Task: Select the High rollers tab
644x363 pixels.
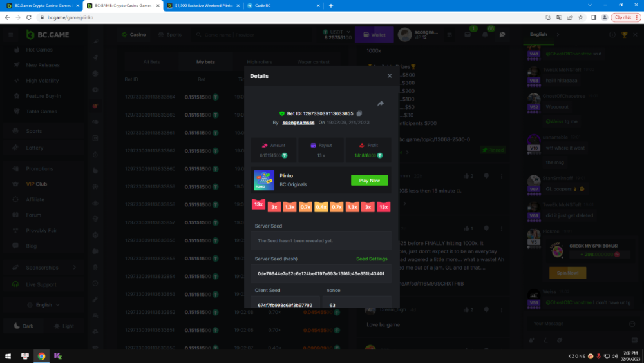Action: [260, 62]
